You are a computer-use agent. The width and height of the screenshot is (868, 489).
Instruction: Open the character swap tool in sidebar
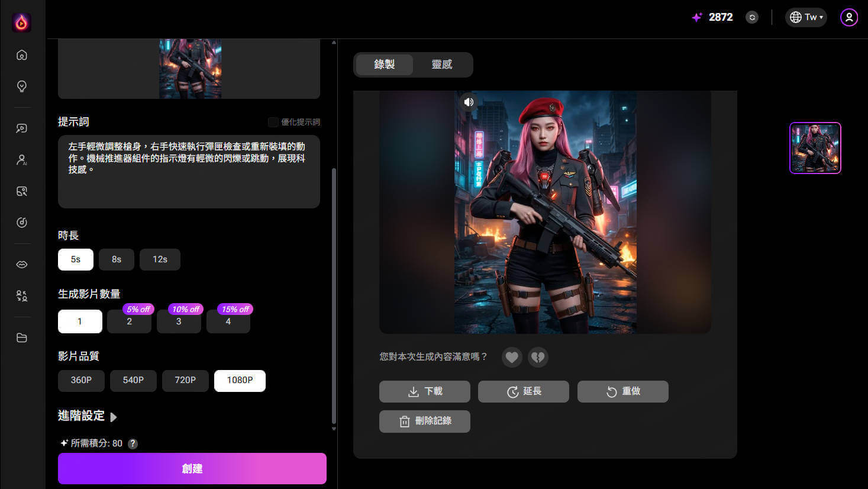point(21,296)
